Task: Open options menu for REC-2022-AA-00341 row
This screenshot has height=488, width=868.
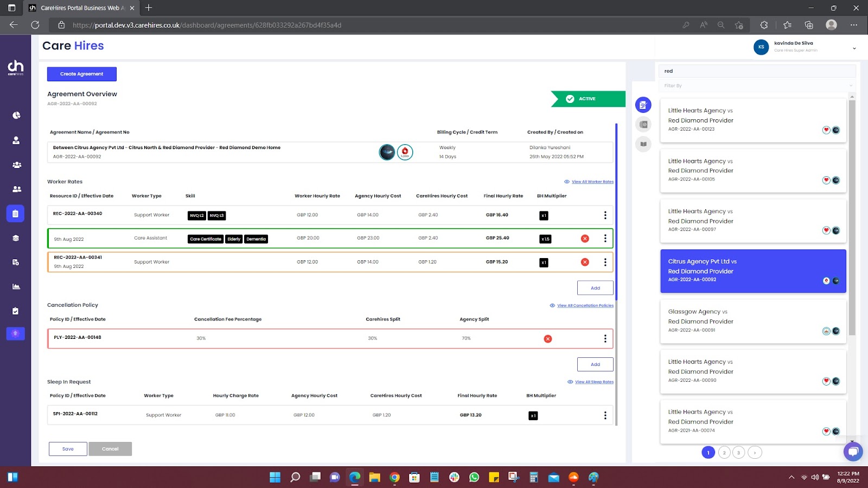Action: 605,262
